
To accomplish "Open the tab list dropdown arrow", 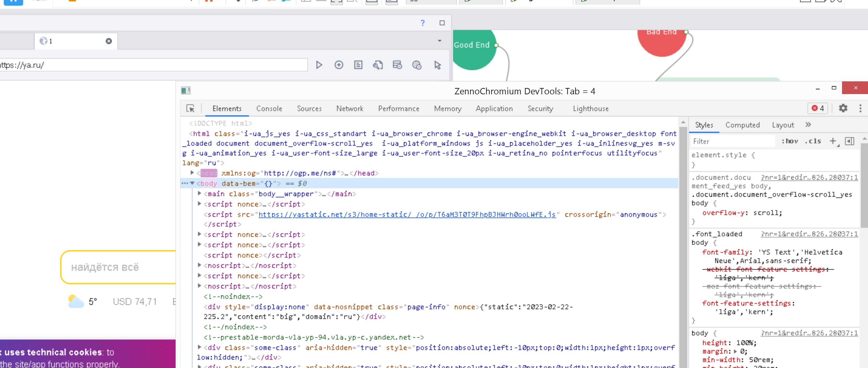I will tap(440, 41).
